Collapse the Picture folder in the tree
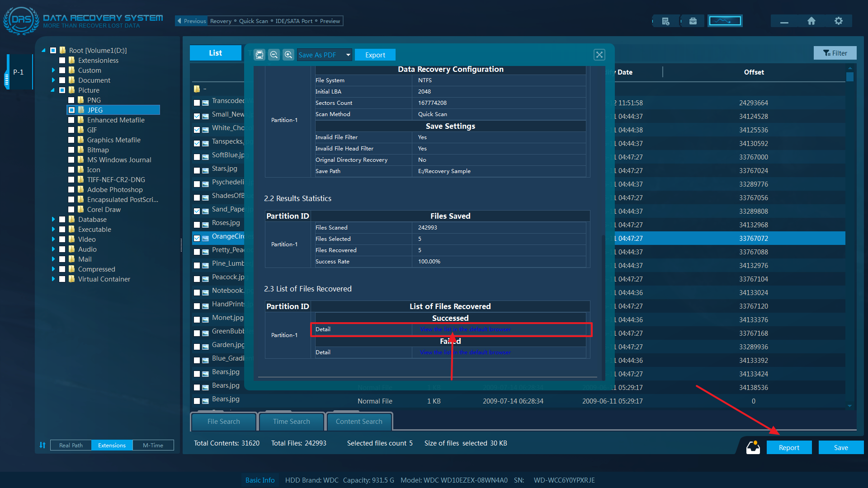Screen dimensions: 868x488 [54, 90]
